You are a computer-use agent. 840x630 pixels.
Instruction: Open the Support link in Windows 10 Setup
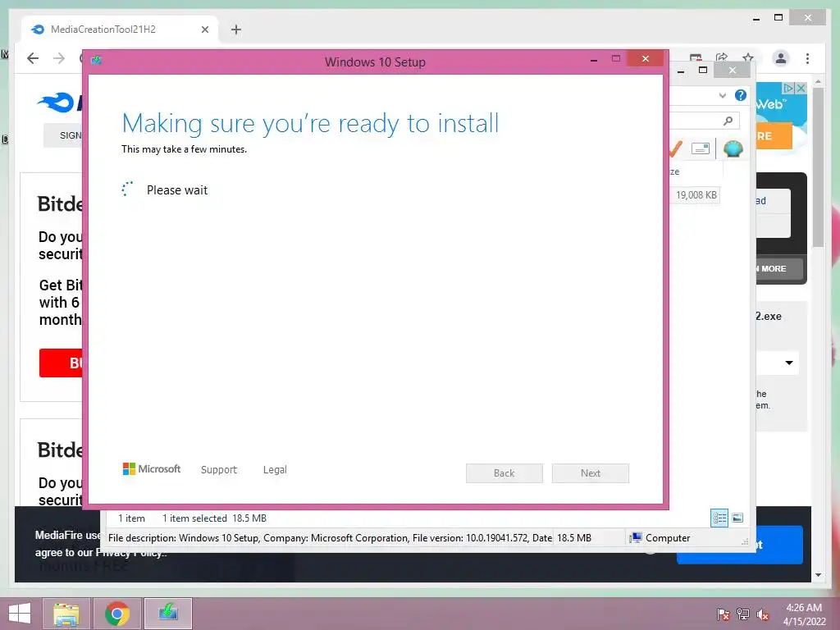pos(218,470)
